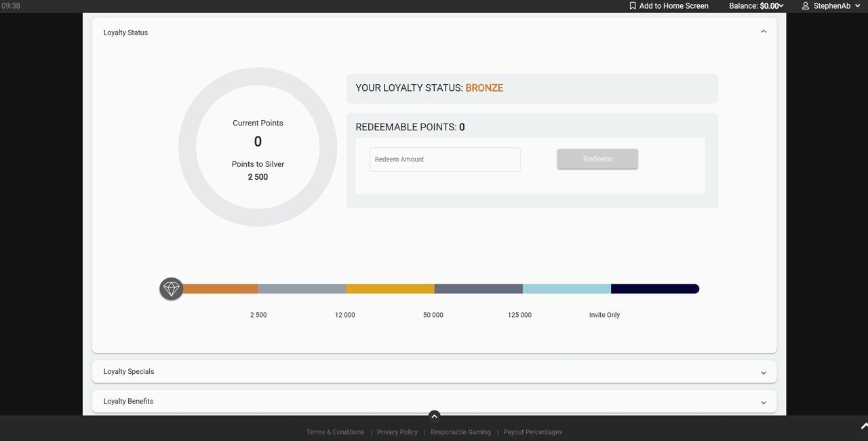Open the Privacy Policy link
This screenshot has width=868, height=441.
point(397,432)
